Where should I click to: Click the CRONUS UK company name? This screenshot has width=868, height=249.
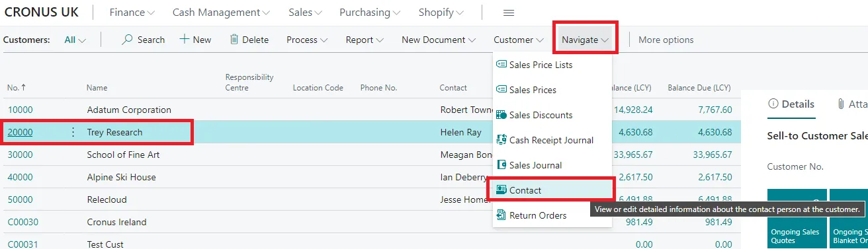point(41,12)
